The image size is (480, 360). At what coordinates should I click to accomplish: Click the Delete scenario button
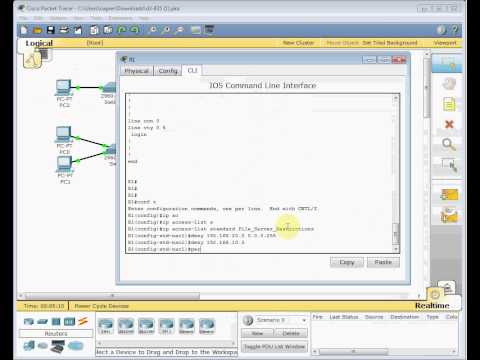(x=291, y=333)
